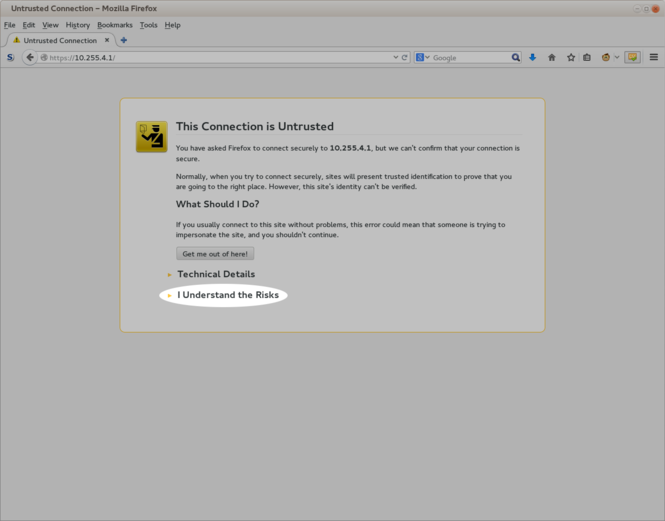Bookmark this page with star icon
The image size is (665, 521).
click(x=571, y=58)
